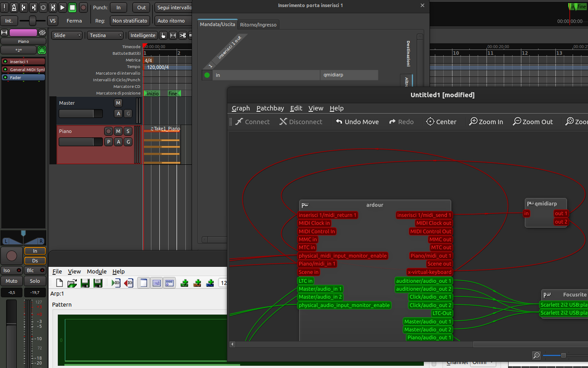Click the Save icon in QMidiArp toolbar
The image size is (588, 368).
[85, 283]
